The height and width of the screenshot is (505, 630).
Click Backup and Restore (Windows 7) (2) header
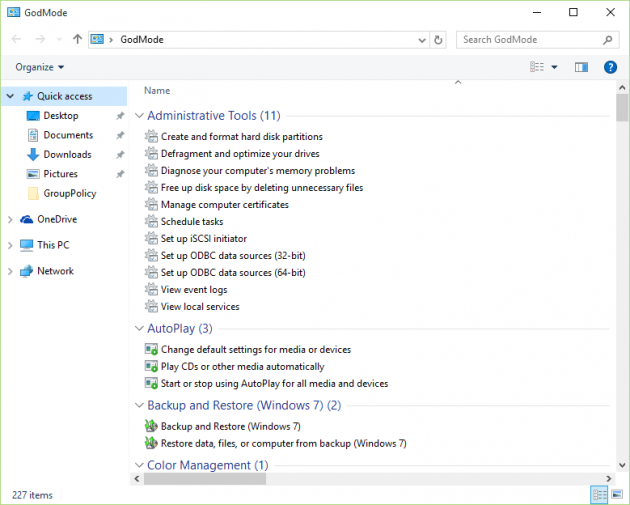(x=244, y=405)
